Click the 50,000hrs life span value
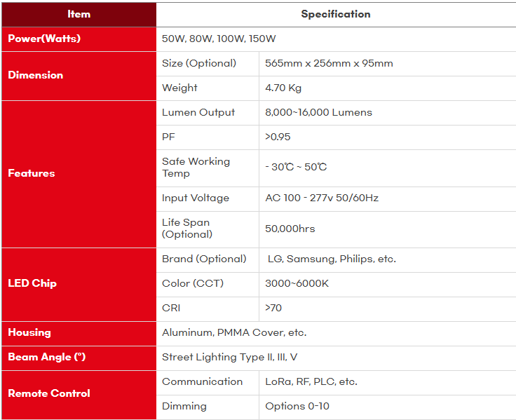 coord(290,229)
